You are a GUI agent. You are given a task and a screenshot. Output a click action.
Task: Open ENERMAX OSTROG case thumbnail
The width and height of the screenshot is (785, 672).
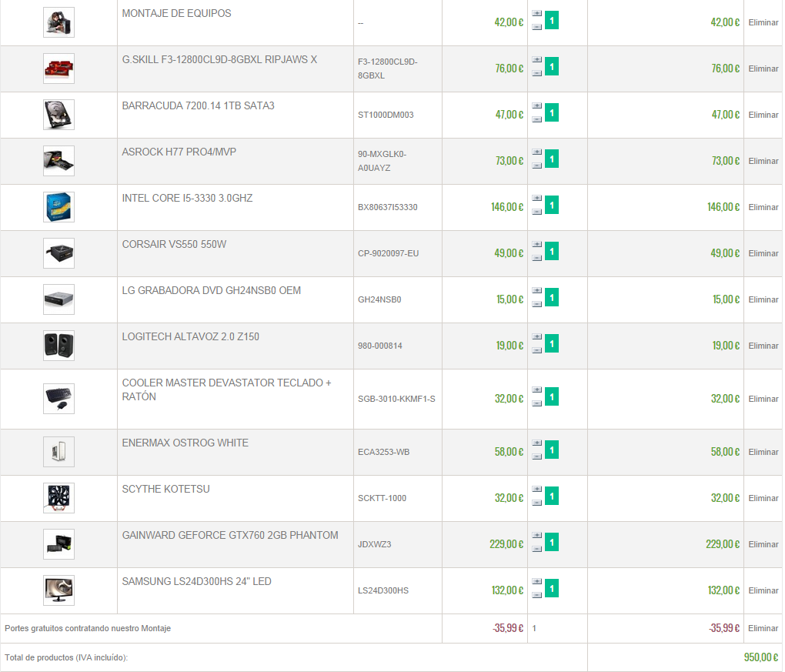tap(58, 452)
